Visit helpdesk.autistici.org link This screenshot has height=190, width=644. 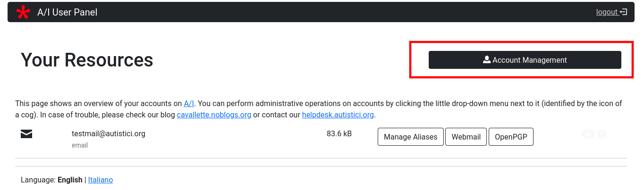(x=338, y=115)
